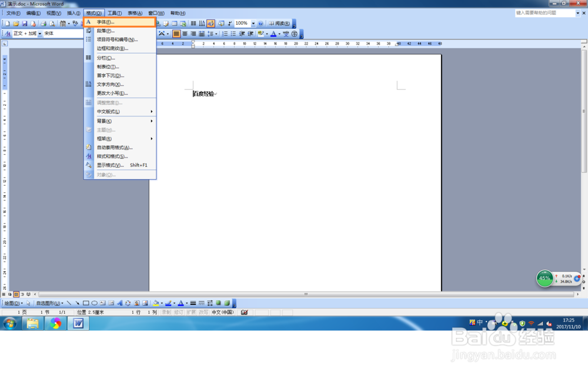
Task: Choose 显示格式(V)... menu entry
Action: click(x=119, y=165)
